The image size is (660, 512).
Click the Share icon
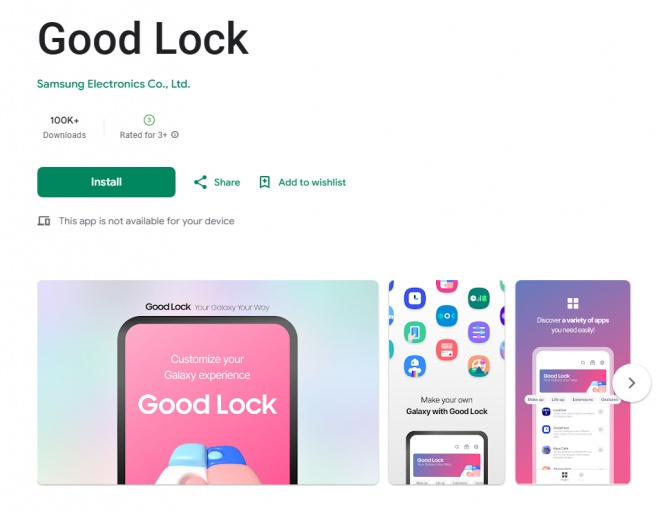pos(200,182)
